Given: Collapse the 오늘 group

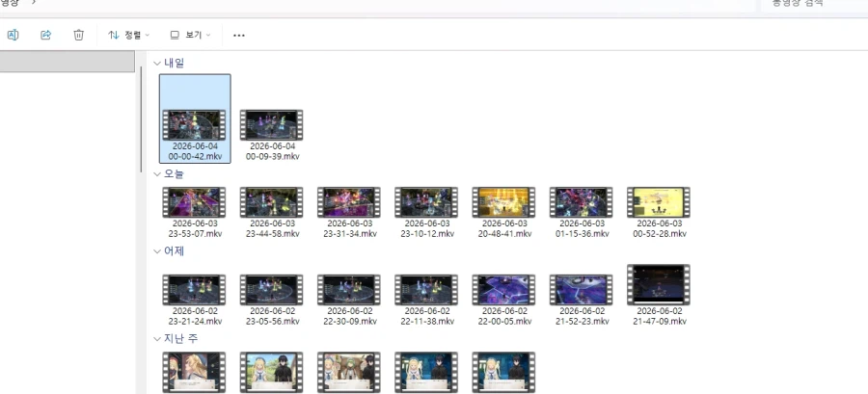Looking at the screenshot, I should [157, 174].
